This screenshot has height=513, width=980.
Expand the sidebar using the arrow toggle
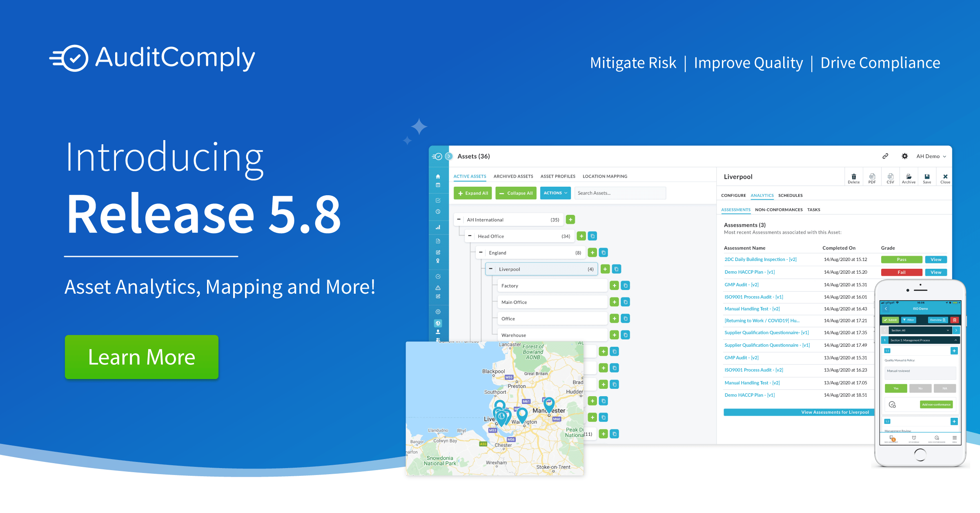pos(449,156)
